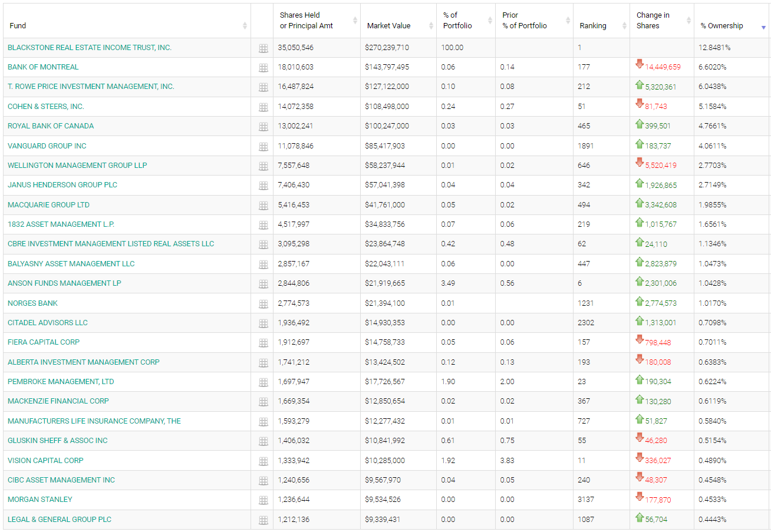This screenshot has height=532, width=771.
Task: Open grid icon for Pembroke Management row
Action: (x=263, y=382)
